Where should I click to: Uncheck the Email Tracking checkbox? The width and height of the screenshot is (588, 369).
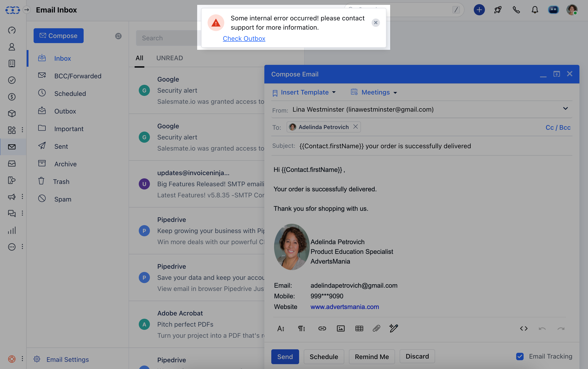520,356
